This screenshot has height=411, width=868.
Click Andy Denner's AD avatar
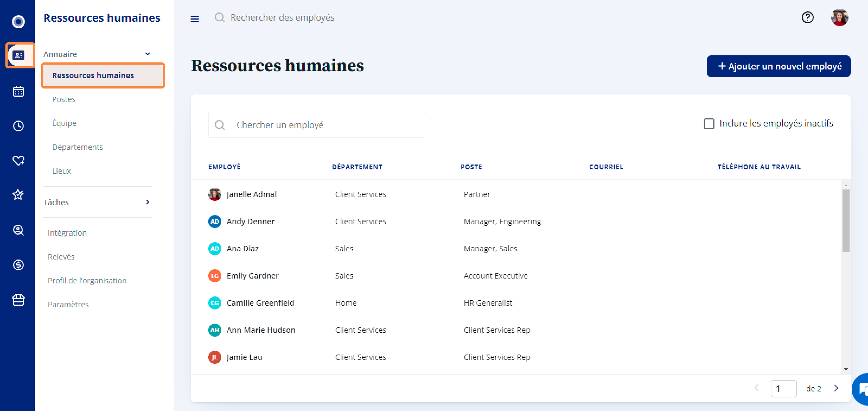(x=215, y=222)
